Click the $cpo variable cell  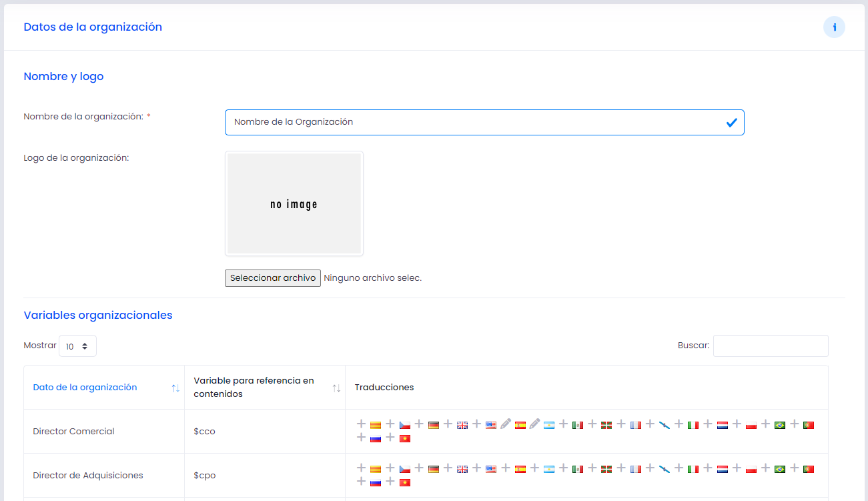(265, 475)
